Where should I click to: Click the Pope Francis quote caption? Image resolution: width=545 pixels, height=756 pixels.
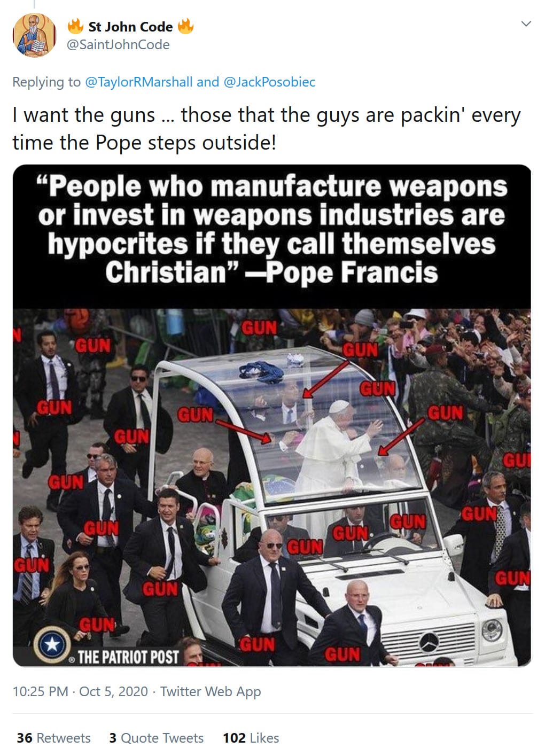pos(272,229)
